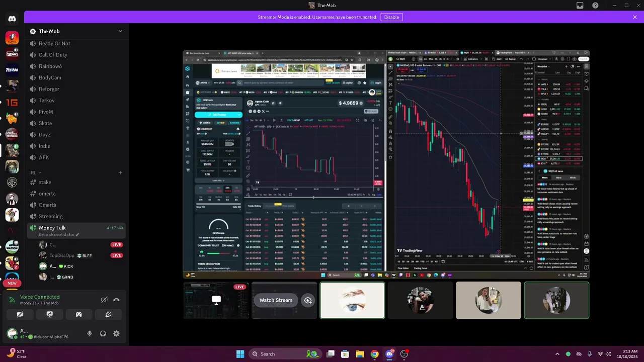This screenshot has width=644, height=362.
Task: Collapse the IRL category
Action: coord(35,172)
